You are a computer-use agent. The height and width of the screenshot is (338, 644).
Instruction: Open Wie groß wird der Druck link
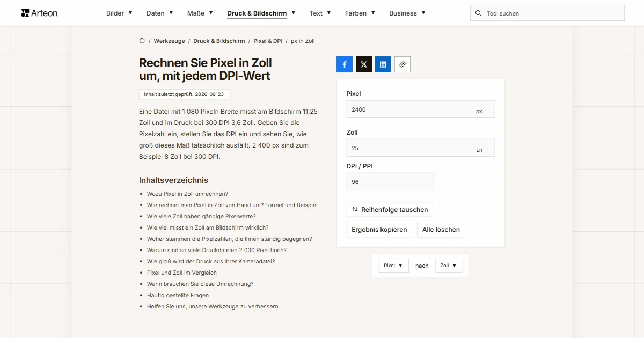(211, 261)
